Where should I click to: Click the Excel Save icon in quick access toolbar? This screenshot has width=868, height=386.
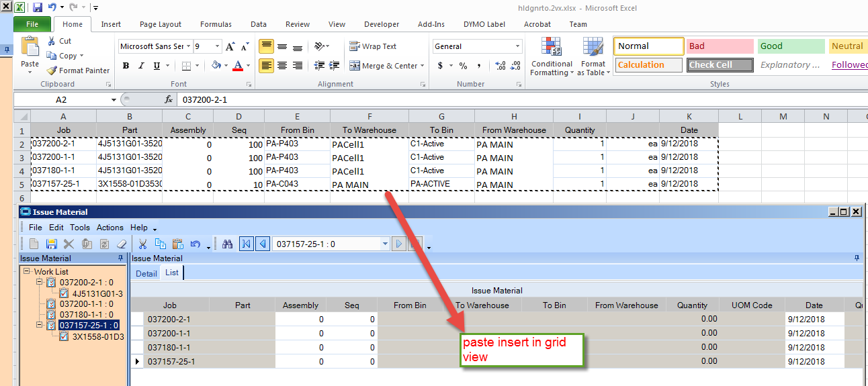(38, 8)
